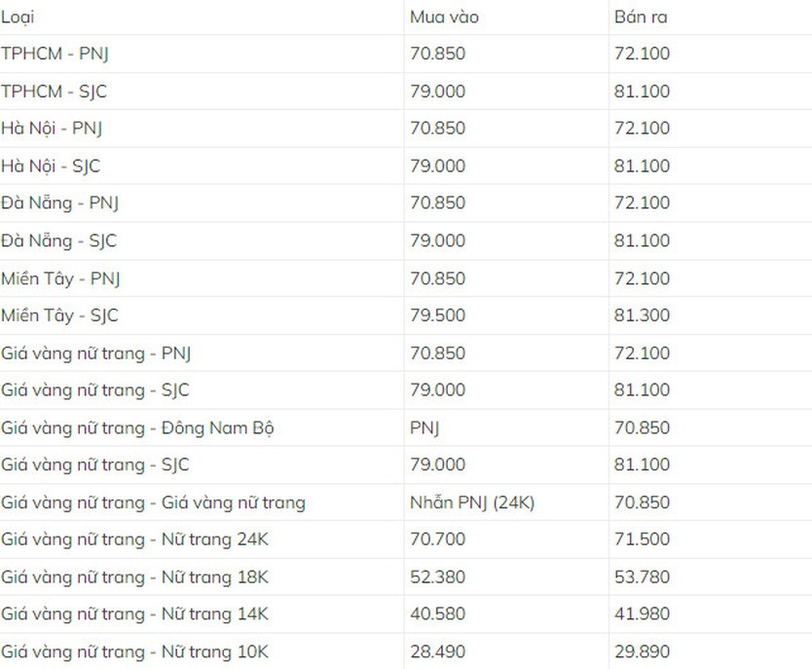Select the TPHCM - PNJ row label
The image size is (812, 669).
[x=55, y=54]
